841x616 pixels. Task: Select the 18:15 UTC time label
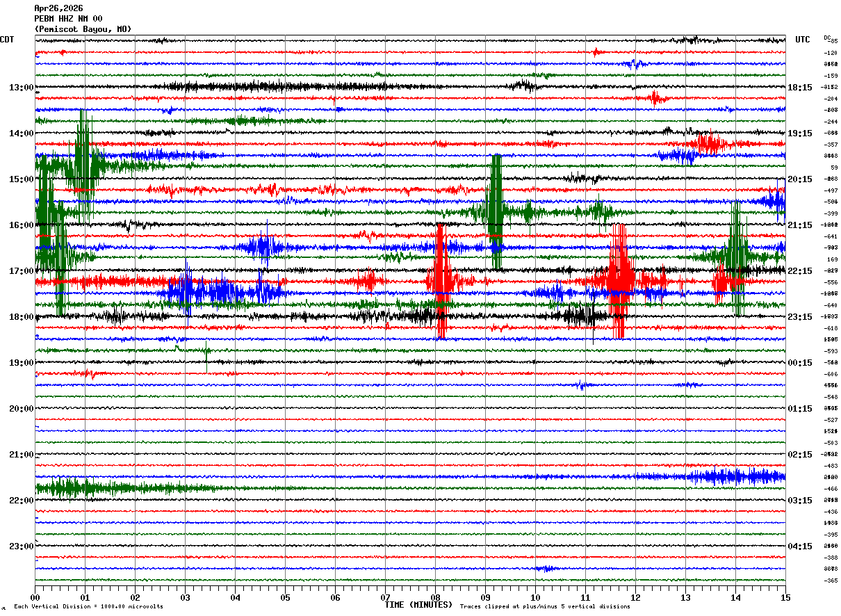(x=799, y=88)
